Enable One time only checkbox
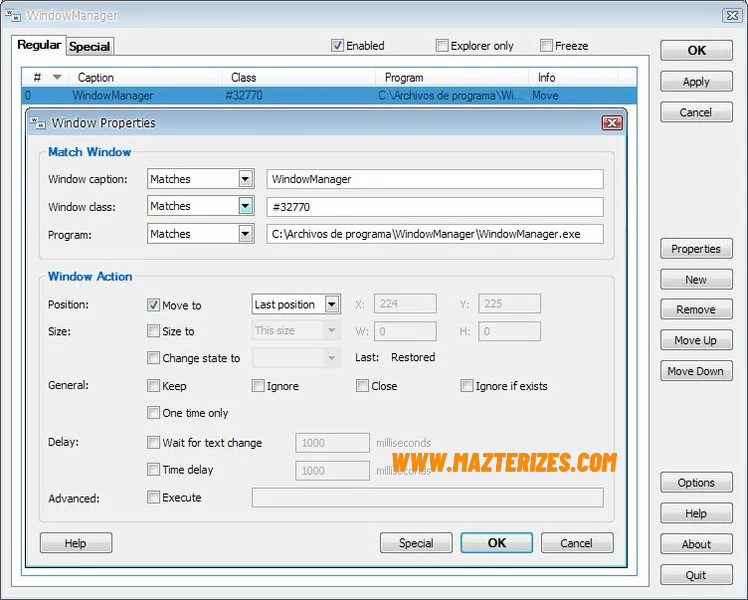Image resolution: width=748 pixels, height=600 pixels. [x=153, y=412]
